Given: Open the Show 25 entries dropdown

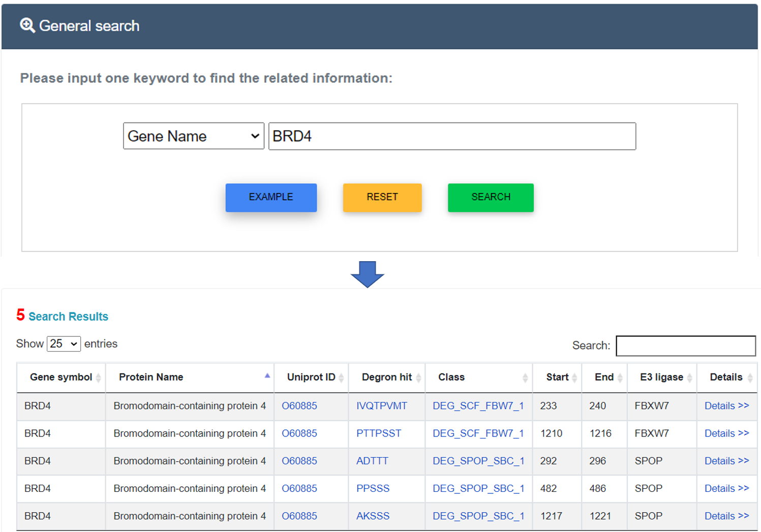Looking at the screenshot, I should 64,344.
